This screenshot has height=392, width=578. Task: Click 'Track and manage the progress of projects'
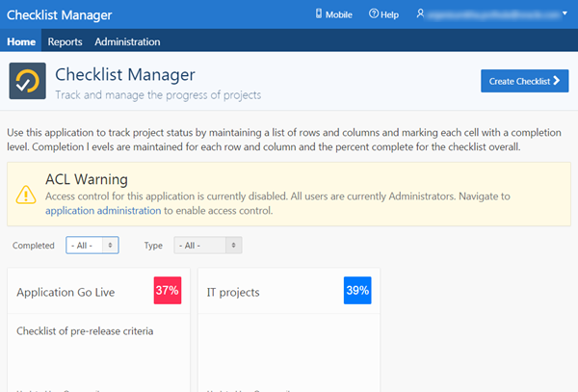coord(158,95)
